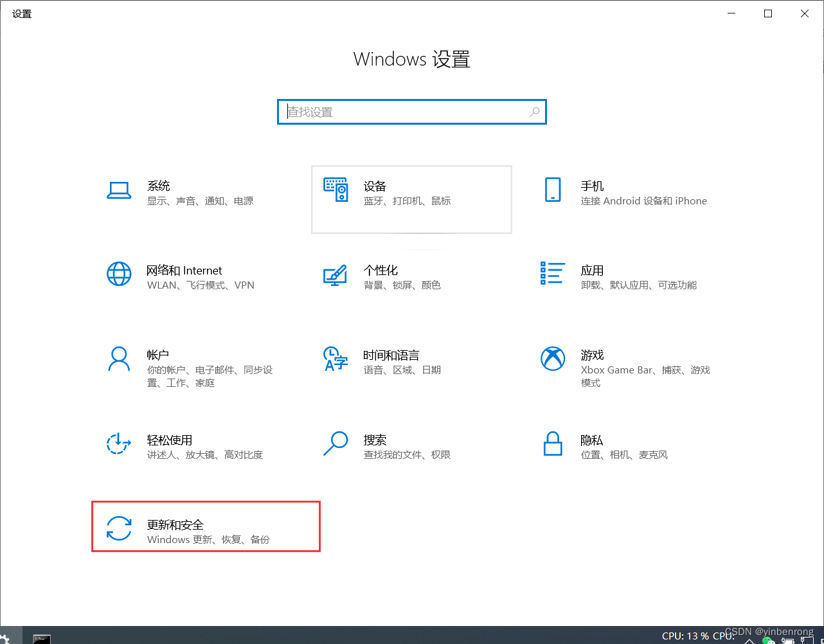Click the globe icon for 网络和 Internet

coord(119,274)
